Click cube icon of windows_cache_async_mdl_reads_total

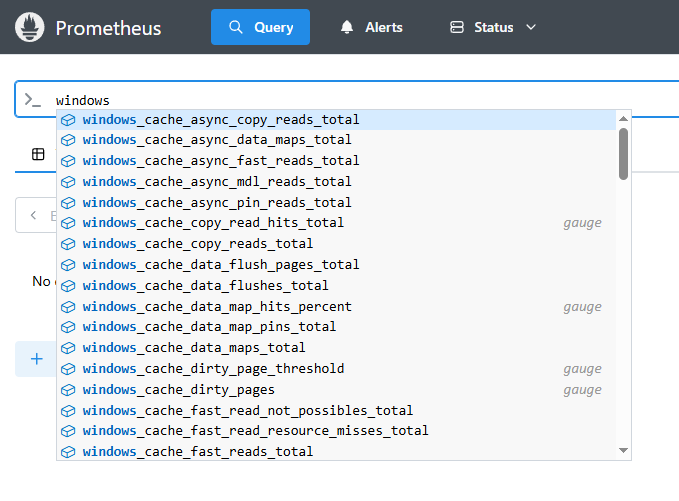pos(68,182)
